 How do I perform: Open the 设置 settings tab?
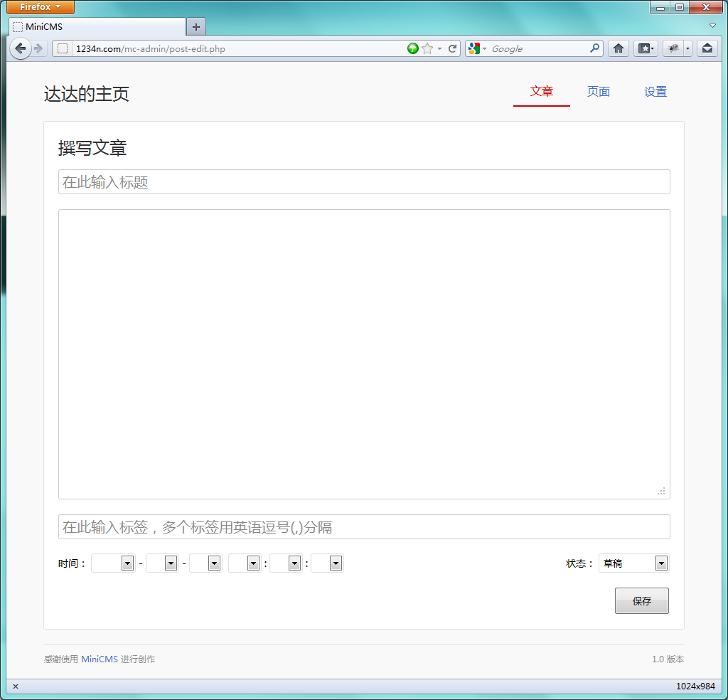click(655, 92)
